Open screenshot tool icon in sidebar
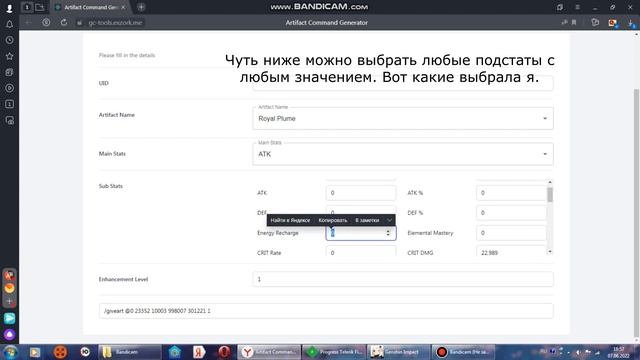Image resolution: width=640 pixels, height=360 pixels. point(9,120)
